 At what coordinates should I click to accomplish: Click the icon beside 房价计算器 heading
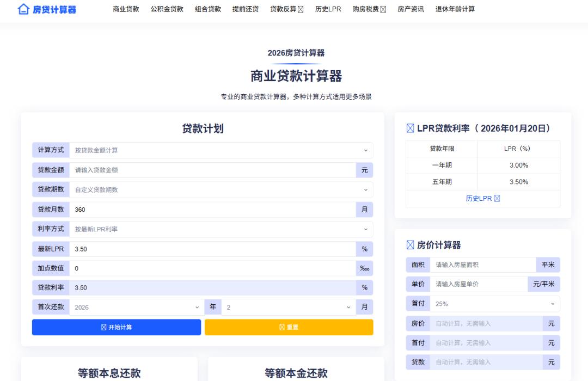tap(411, 245)
